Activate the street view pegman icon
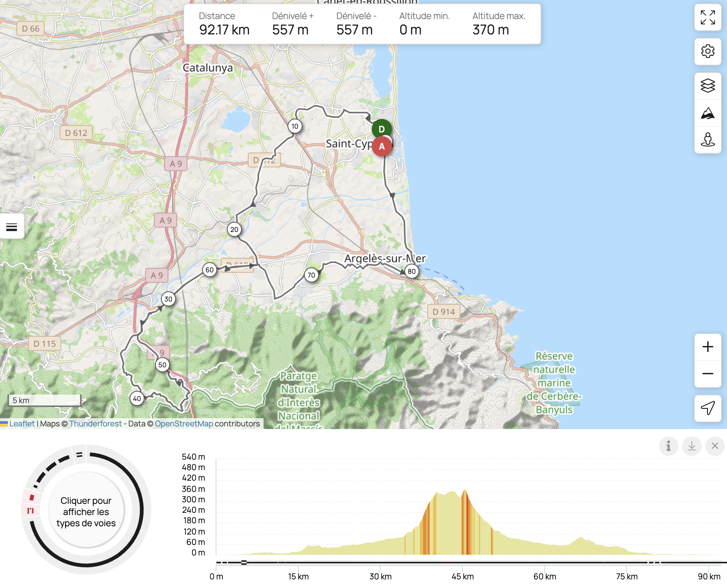 pos(708,140)
